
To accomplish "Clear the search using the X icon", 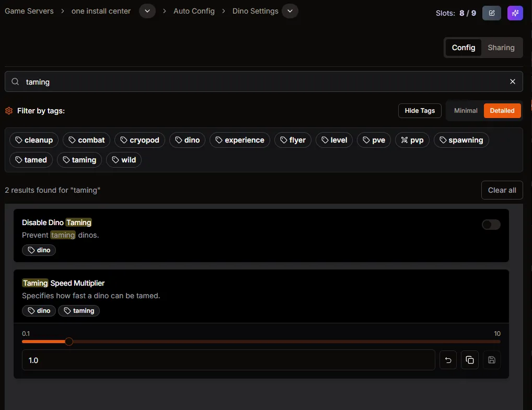I will (512, 81).
